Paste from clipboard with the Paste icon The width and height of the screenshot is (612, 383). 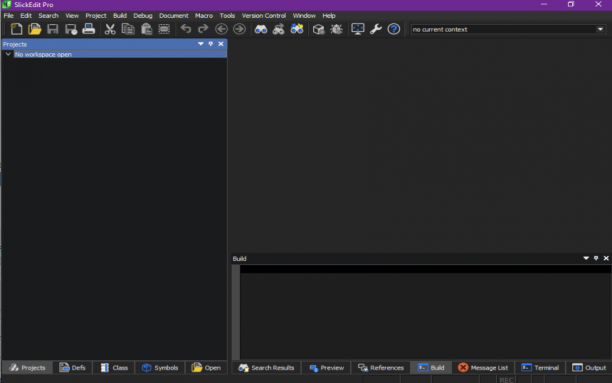(x=146, y=29)
